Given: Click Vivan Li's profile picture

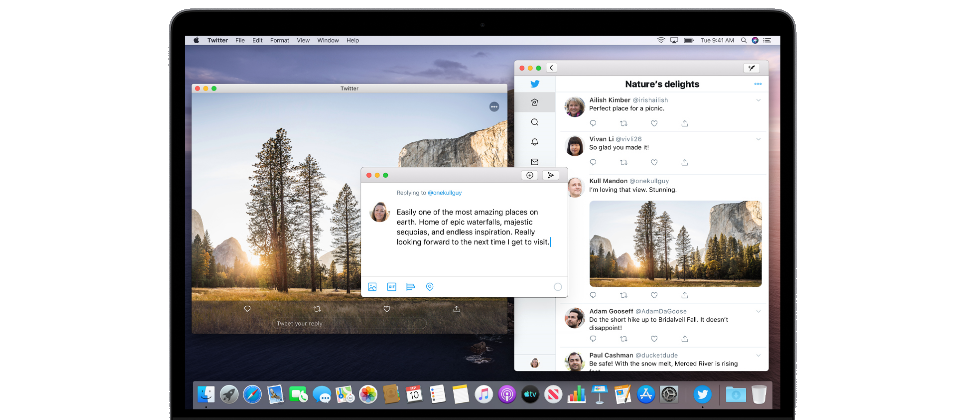Looking at the screenshot, I should tap(574, 146).
